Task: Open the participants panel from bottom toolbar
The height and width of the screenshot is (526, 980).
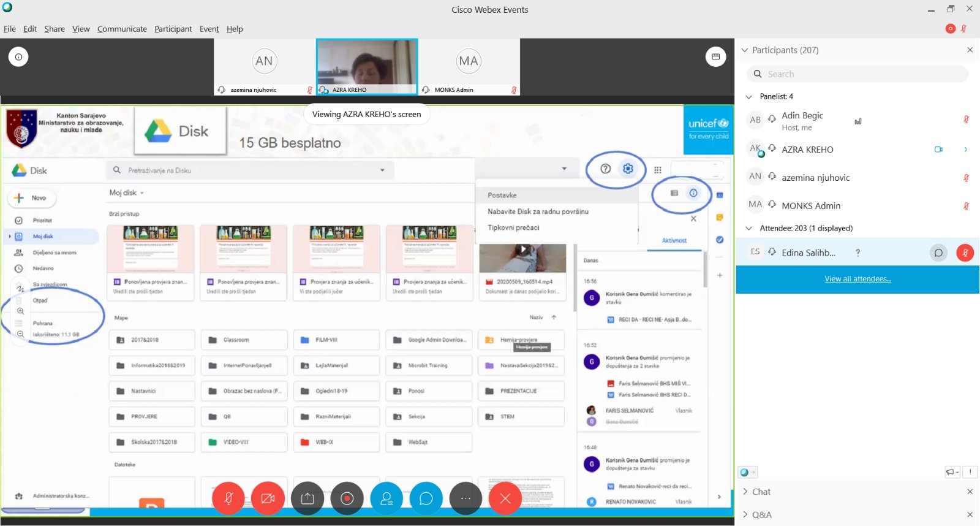Action: 386,498
